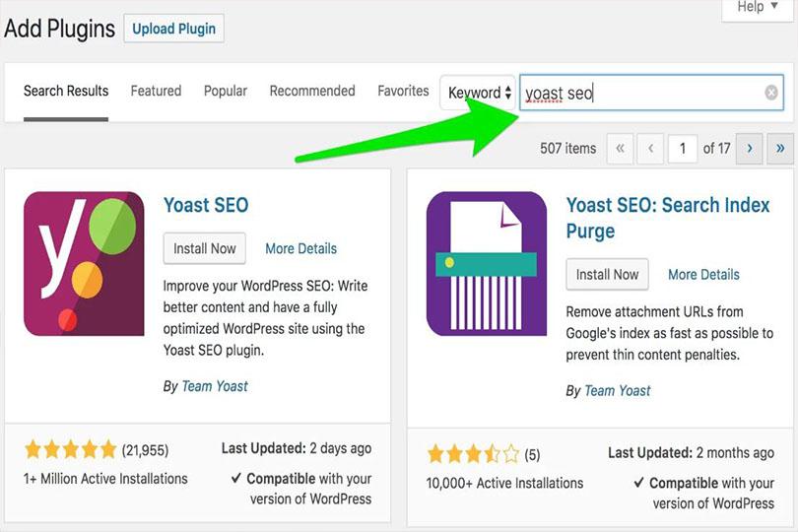
Task: Open More Details for Yoast SEO
Action: pyautogui.click(x=300, y=249)
